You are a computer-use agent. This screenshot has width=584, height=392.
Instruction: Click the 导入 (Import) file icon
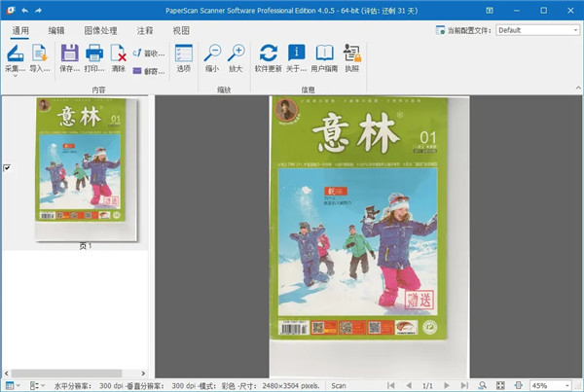coord(40,53)
